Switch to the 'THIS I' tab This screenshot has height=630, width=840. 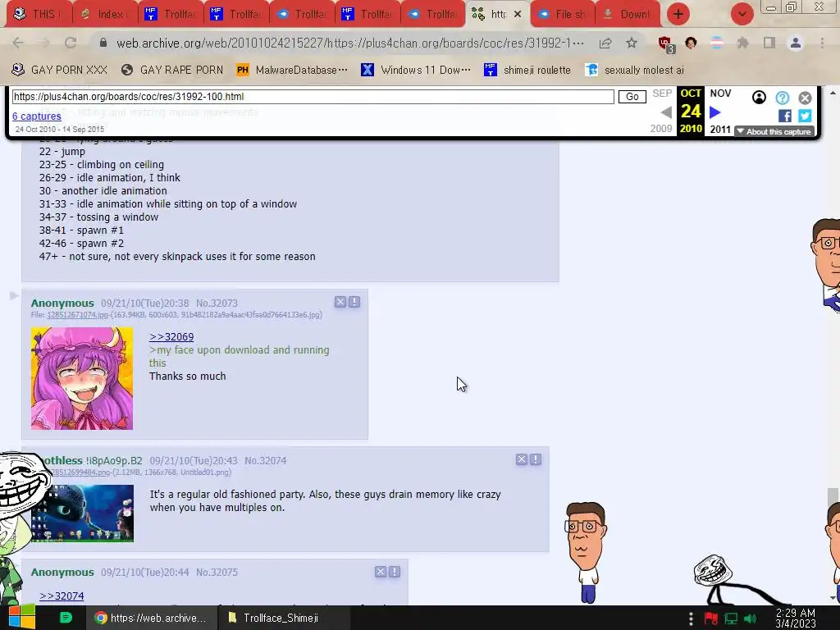pyautogui.click(x=39, y=14)
